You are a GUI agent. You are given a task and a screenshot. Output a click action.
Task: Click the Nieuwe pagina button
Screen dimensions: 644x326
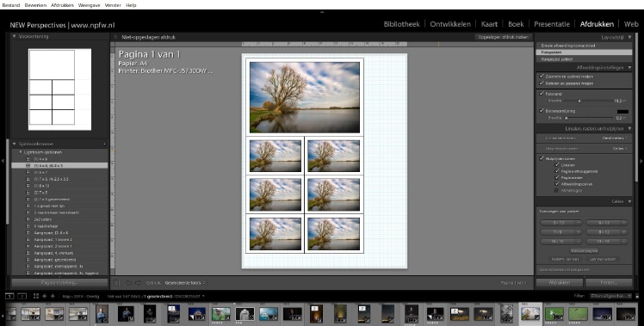click(584, 250)
